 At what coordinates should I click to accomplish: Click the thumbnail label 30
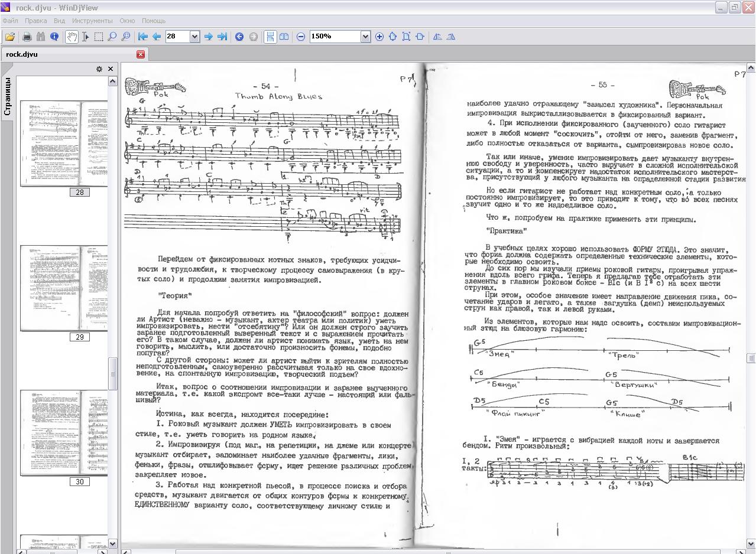pyautogui.click(x=79, y=482)
